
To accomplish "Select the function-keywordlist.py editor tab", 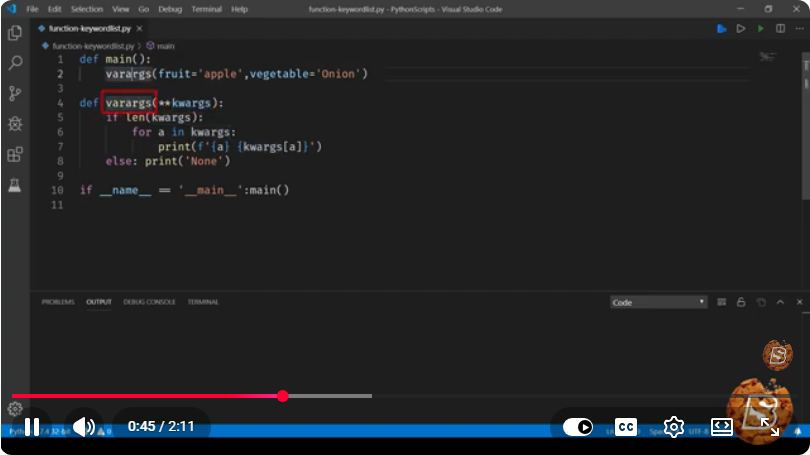I will [x=89, y=28].
